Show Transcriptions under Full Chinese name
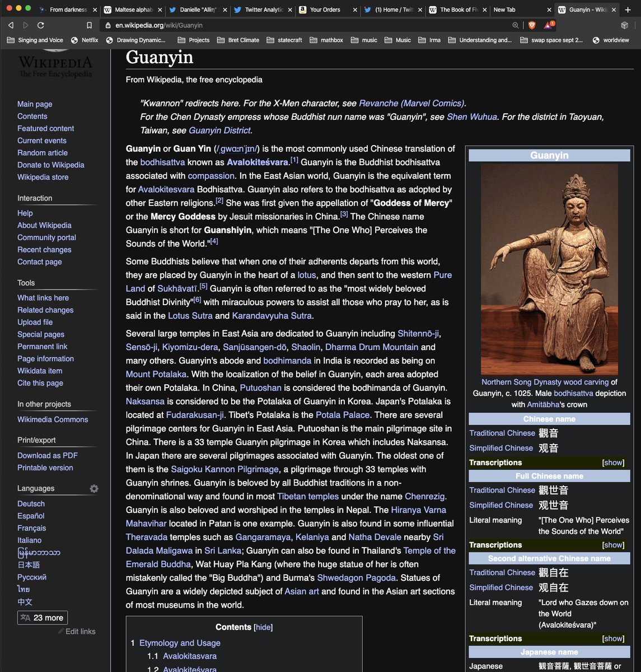Screen dimensions: 641x672 613,545
